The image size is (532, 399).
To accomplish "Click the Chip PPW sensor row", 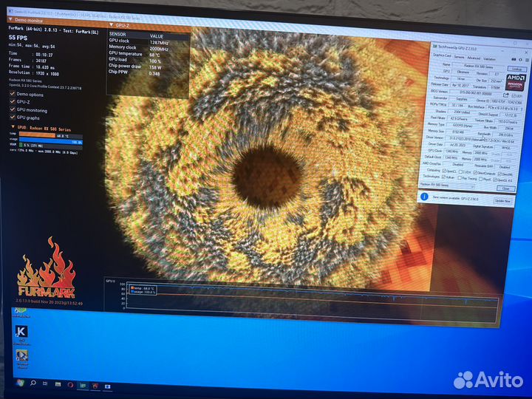I will pos(149,72).
